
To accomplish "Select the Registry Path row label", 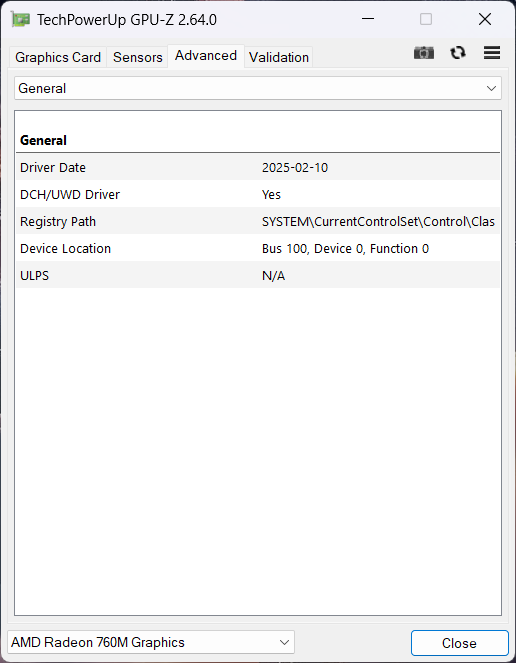I will (58, 222).
